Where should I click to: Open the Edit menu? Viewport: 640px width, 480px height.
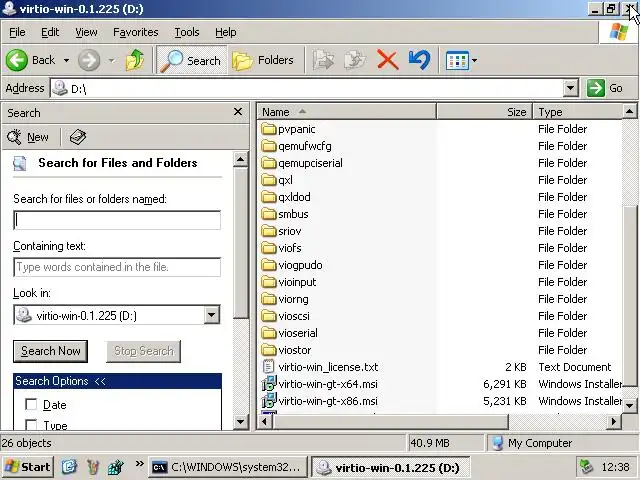click(50, 32)
